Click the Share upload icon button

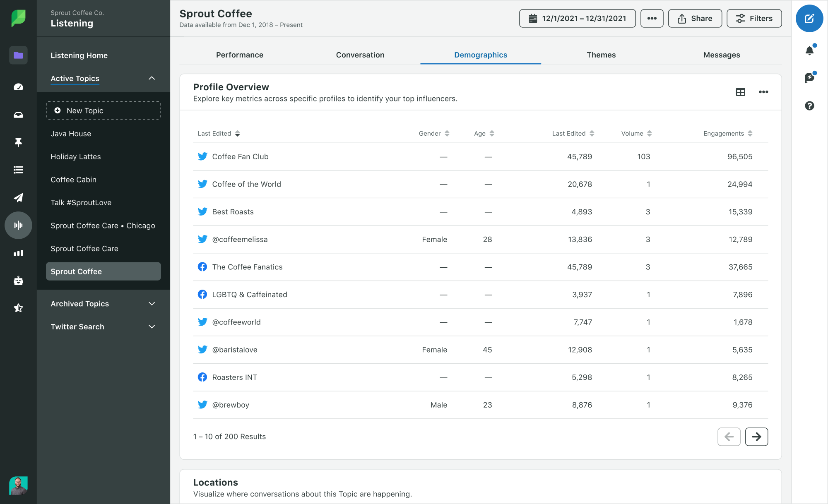(x=695, y=18)
